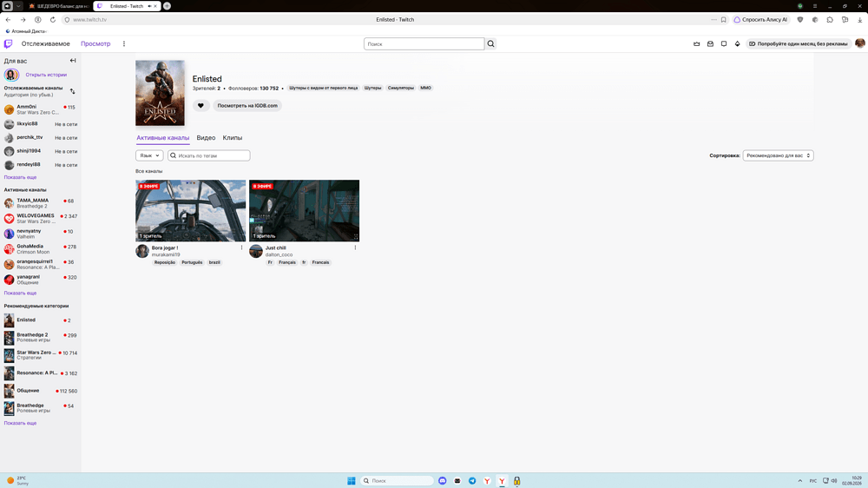Select the MMO tag

pos(425,88)
